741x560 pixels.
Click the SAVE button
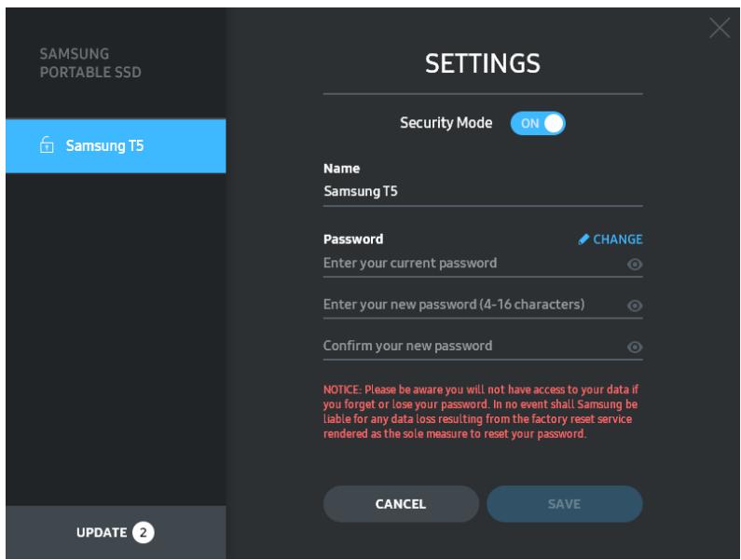click(x=564, y=504)
